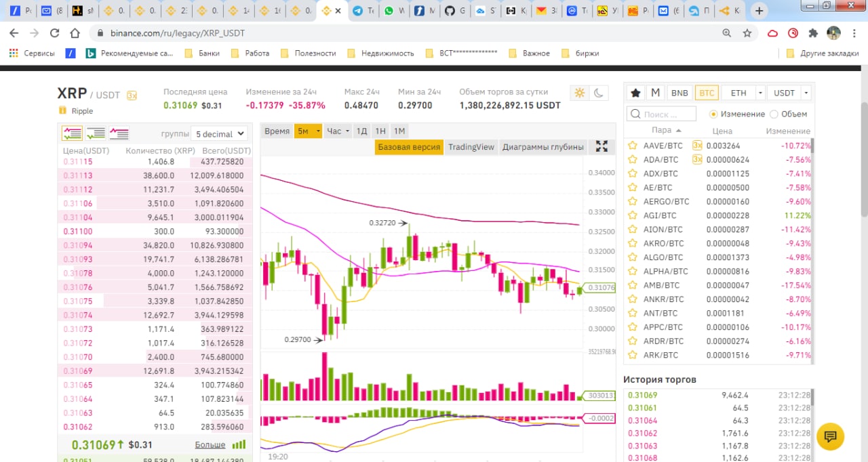The image size is (868, 462).
Task: Expand the ETH market dropdown arrow
Action: click(x=761, y=93)
